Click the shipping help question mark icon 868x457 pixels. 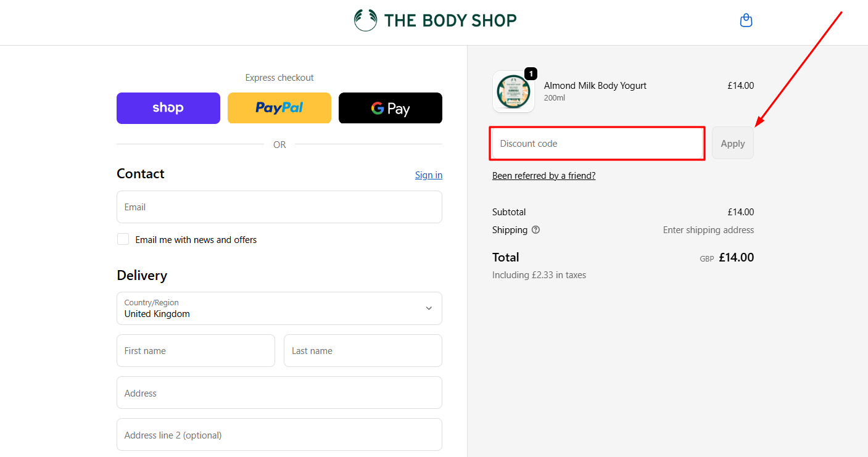[x=535, y=229]
